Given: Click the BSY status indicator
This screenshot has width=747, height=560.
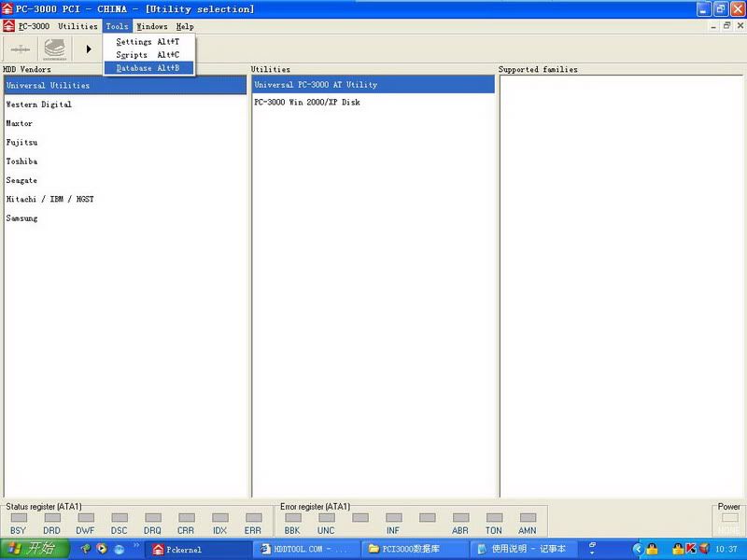Looking at the screenshot, I should [x=19, y=518].
